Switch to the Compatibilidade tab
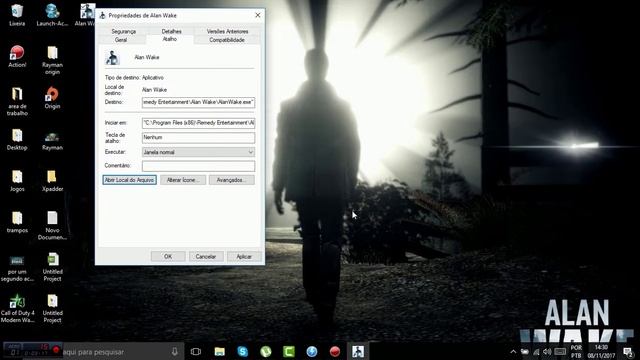 [227, 40]
